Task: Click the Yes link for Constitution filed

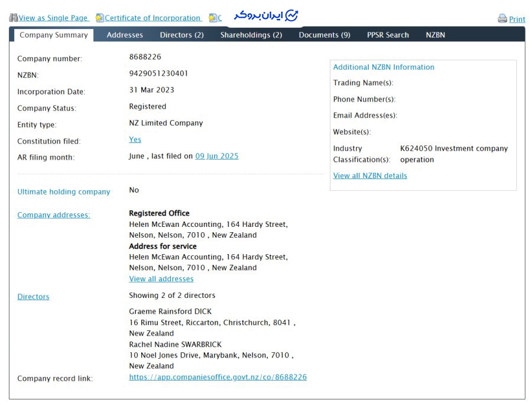Action: point(135,139)
